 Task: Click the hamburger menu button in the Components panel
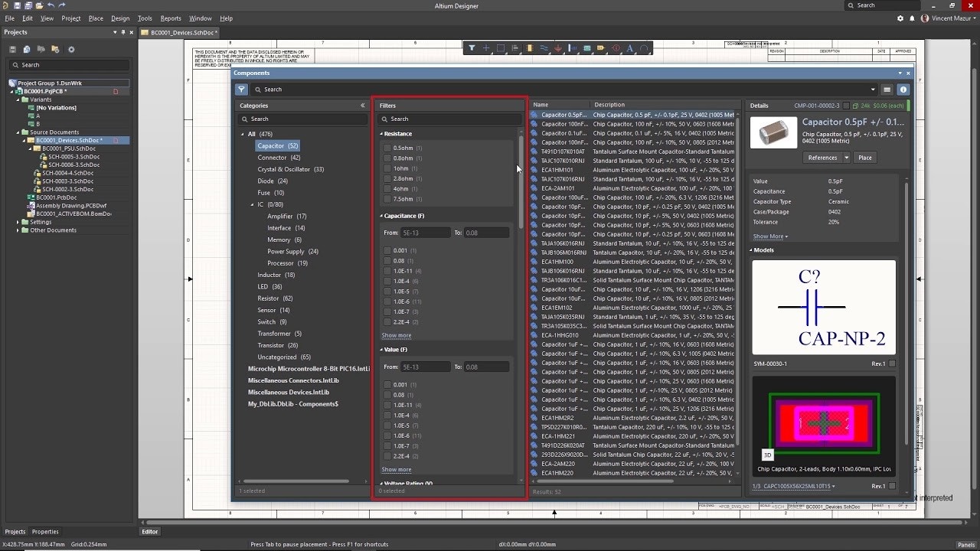click(x=887, y=90)
